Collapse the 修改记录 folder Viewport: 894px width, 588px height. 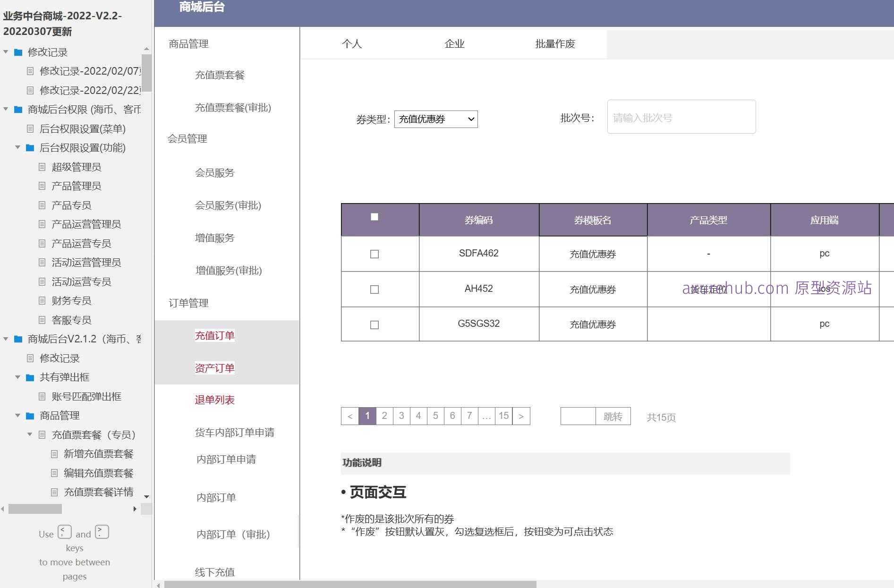coord(6,52)
